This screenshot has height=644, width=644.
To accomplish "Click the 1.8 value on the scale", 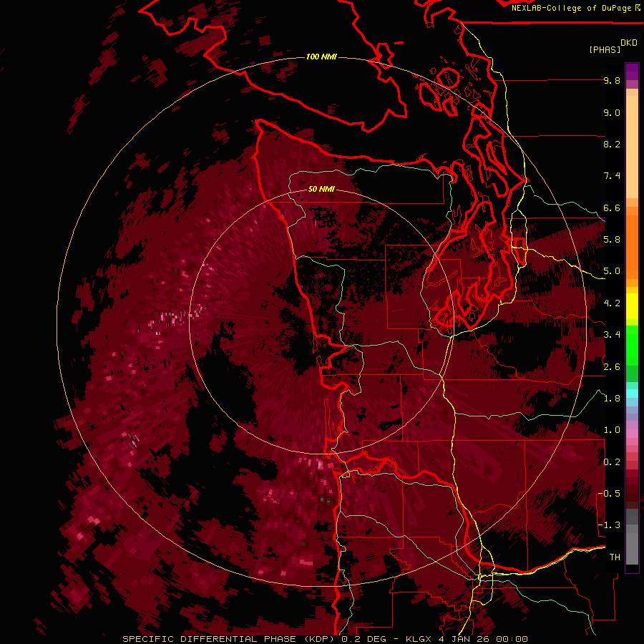I will tap(612, 399).
